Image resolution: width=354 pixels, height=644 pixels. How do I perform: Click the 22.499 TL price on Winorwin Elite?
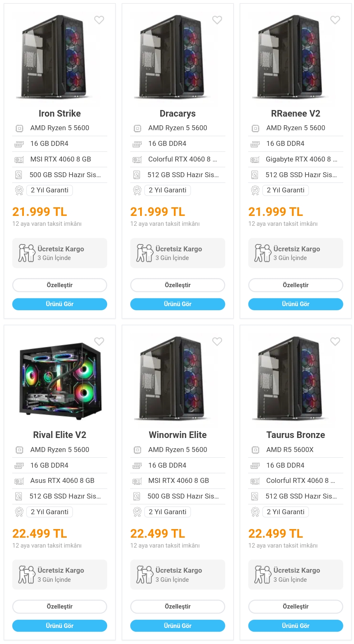point(157,534)
